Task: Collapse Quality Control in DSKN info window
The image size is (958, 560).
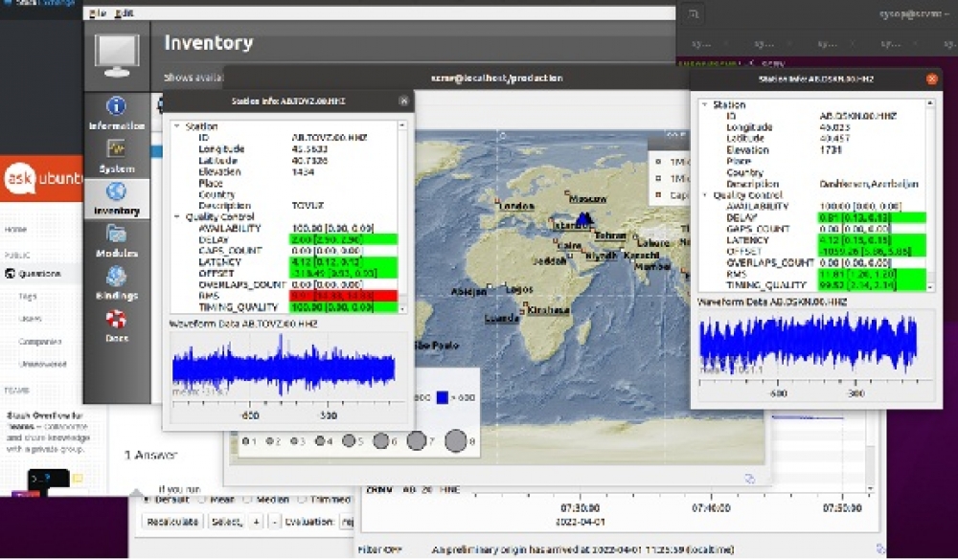Action: [704, 195]
